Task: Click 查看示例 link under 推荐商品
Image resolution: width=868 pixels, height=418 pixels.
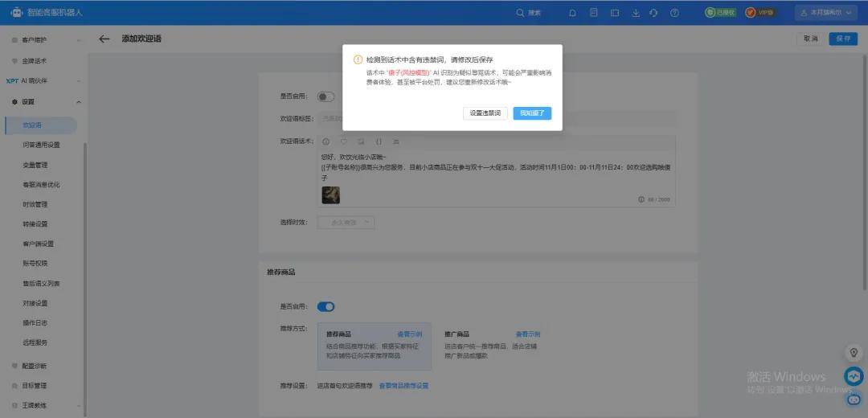Action: [410, 334]
